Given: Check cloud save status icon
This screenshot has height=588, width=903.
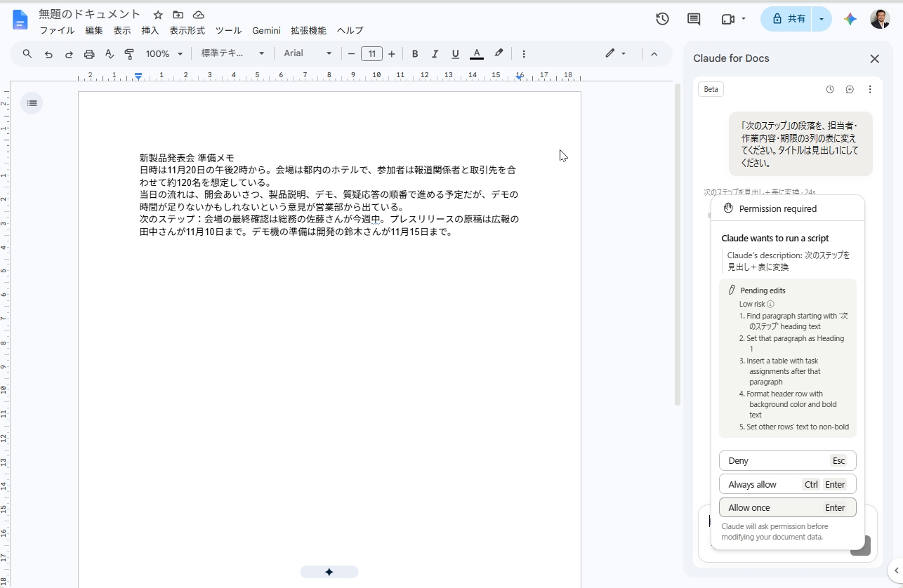Looking at the screenshot, I should 199,15.
